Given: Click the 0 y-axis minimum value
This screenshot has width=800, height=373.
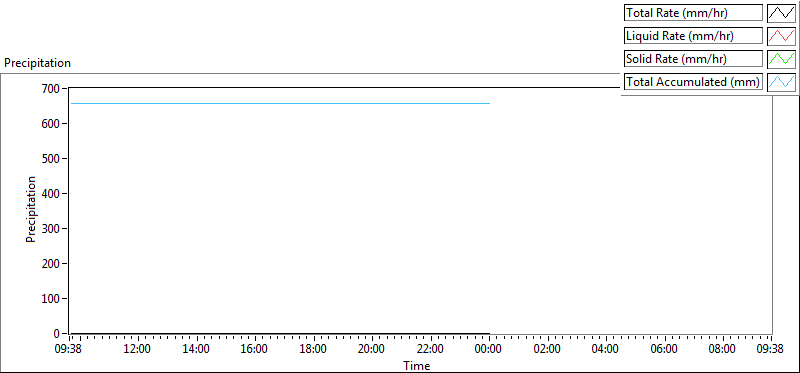Looking at the screenshot, I should [x=57, y=333].
